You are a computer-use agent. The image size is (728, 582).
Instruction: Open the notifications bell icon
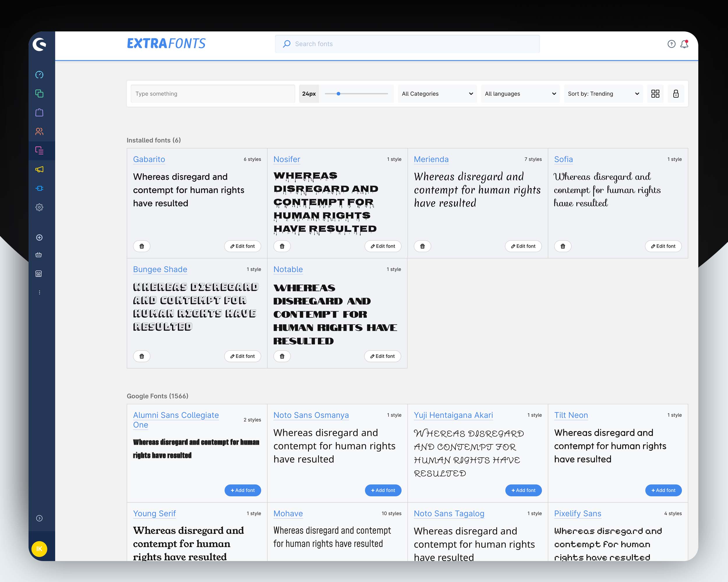pyautogui.click(x=684, y=44)
